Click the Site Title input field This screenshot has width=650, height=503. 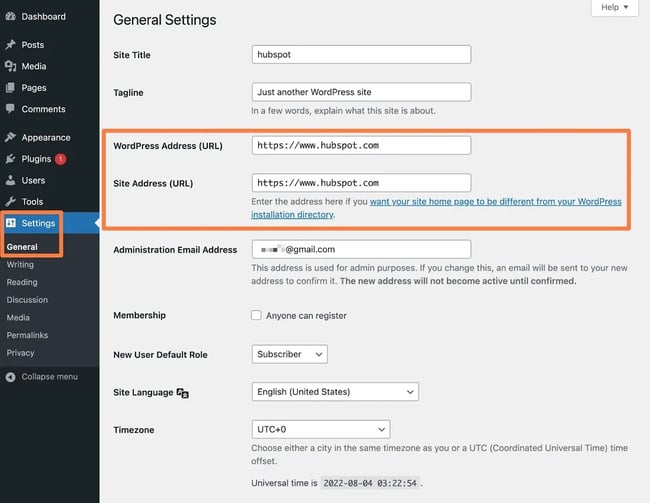pyautogui.click(x=361, y=54)
